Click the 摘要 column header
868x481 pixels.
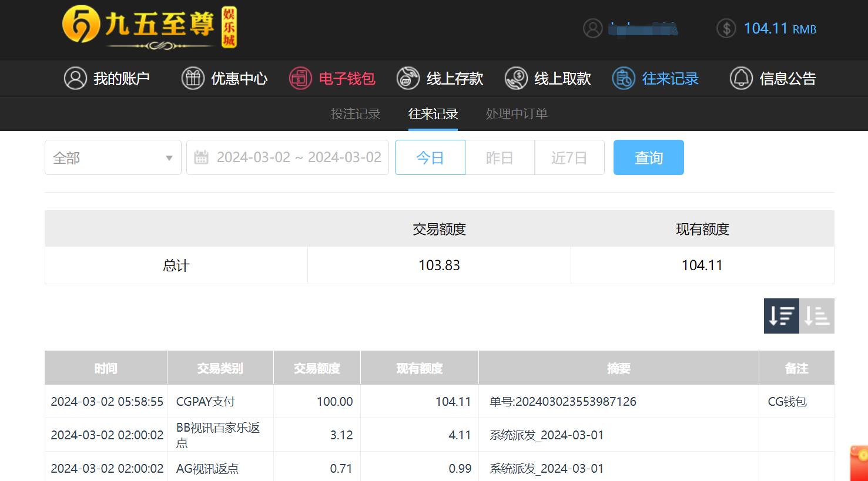[619, 368]
